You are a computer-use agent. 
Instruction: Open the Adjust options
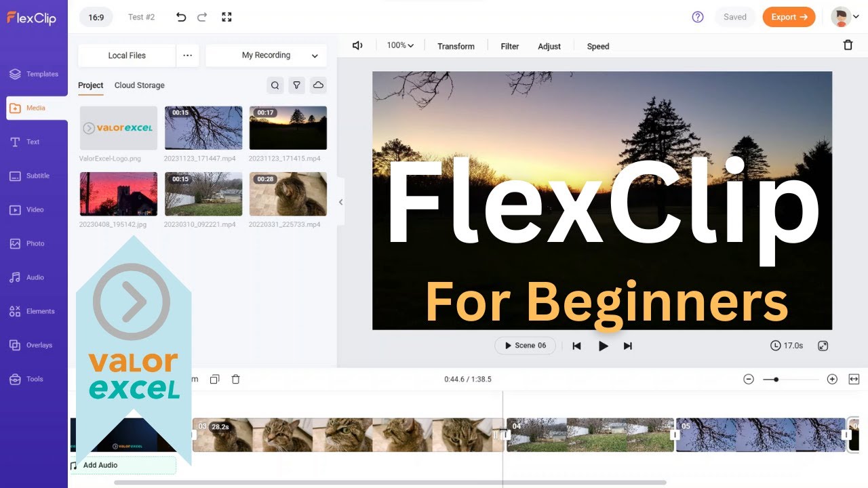click(549, 46)
